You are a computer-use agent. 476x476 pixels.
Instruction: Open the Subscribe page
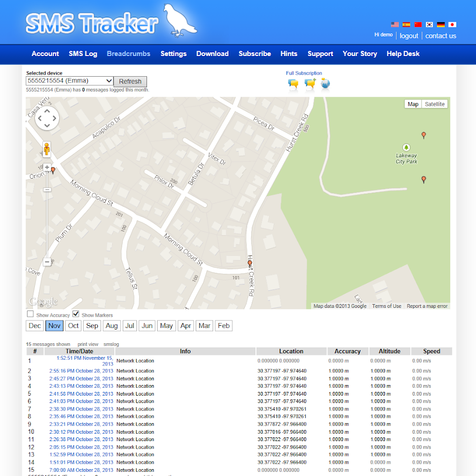[255, 54]
